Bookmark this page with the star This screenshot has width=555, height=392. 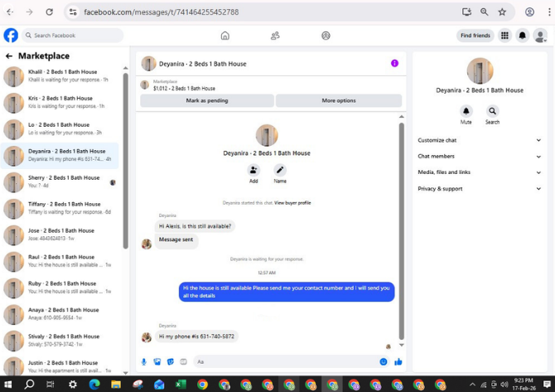[x=502, y=12]
